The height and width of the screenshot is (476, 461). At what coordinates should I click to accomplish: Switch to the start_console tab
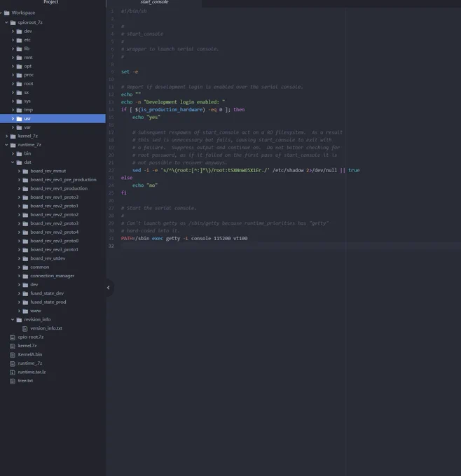[x=154, y=2]
